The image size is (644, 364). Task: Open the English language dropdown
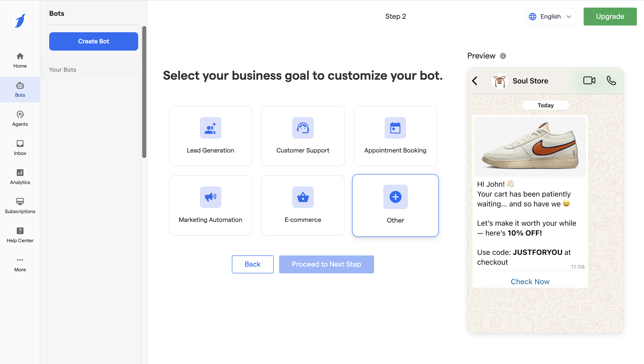(550, 17)
